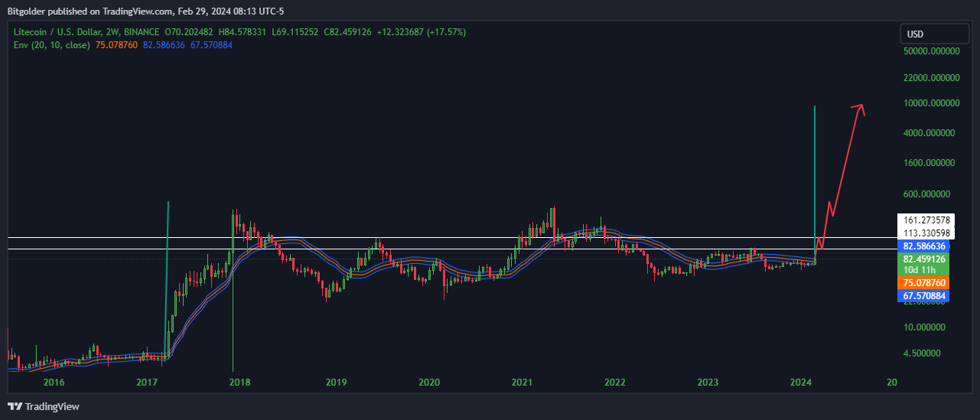Click the change value +12.323687 (+17.57%)
Screen dimensions: 980x420
click(x=421, y=32)
